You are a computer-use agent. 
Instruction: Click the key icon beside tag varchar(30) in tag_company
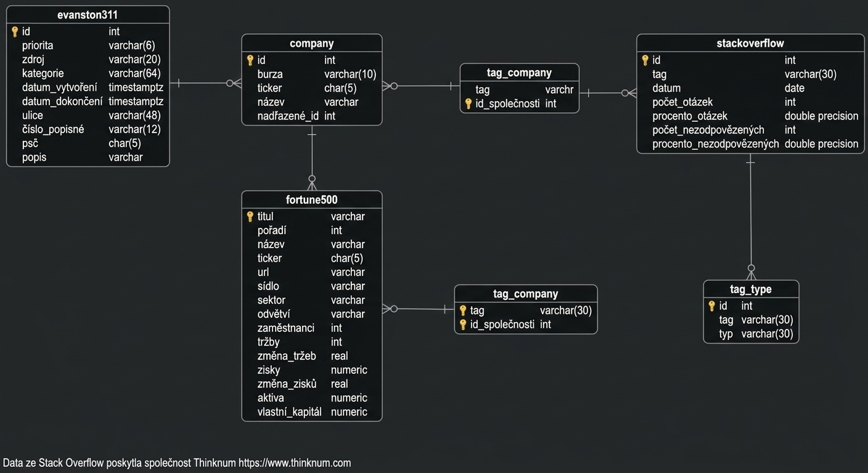point(463,310)
